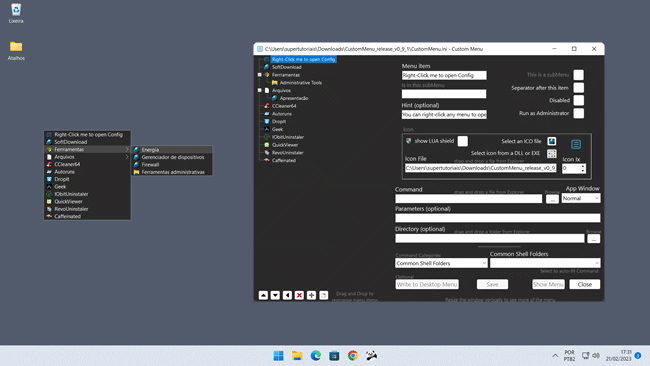Click the Close button in Custom Menu
Screen dimensions: 650x366
(x=585, y=284)
